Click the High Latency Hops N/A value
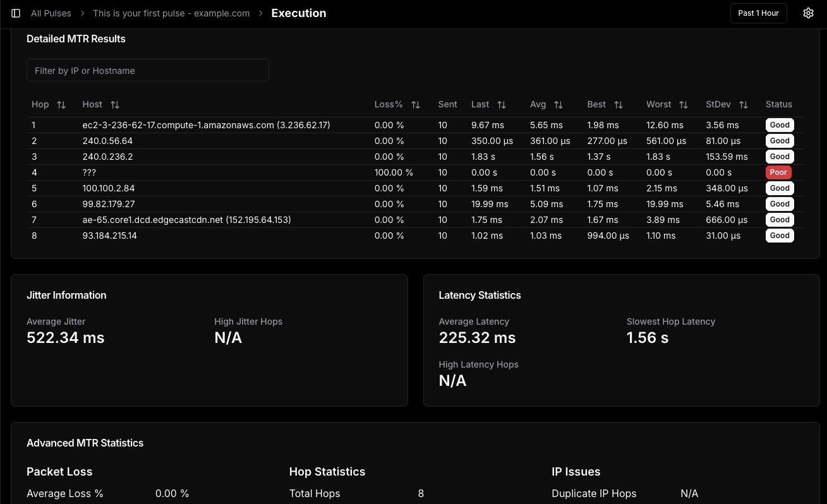Screen dimensions: 827x504 [453, 381]
